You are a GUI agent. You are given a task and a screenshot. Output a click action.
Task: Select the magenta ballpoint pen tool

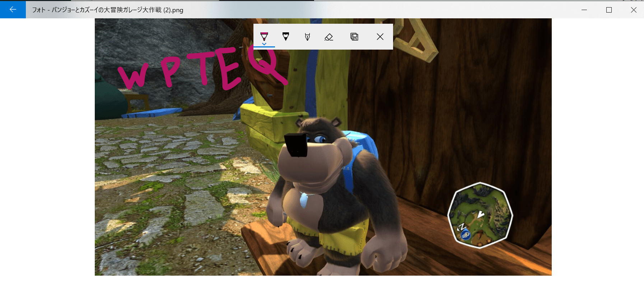pyautogui.click(x=264, y=36)
